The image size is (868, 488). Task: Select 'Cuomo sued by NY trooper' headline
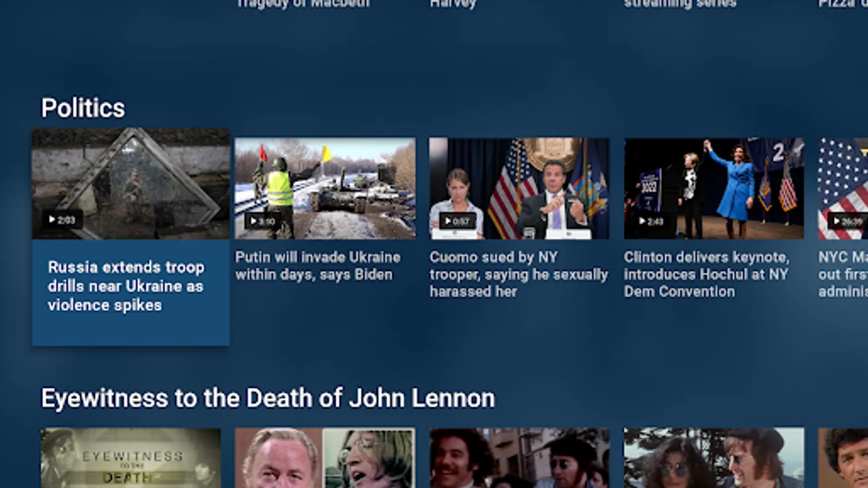519,274
